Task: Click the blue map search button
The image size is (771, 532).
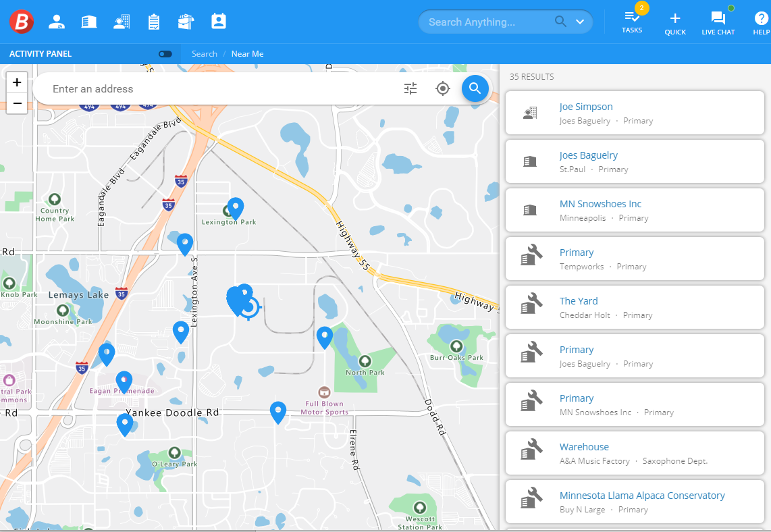Action: (475, 88)
